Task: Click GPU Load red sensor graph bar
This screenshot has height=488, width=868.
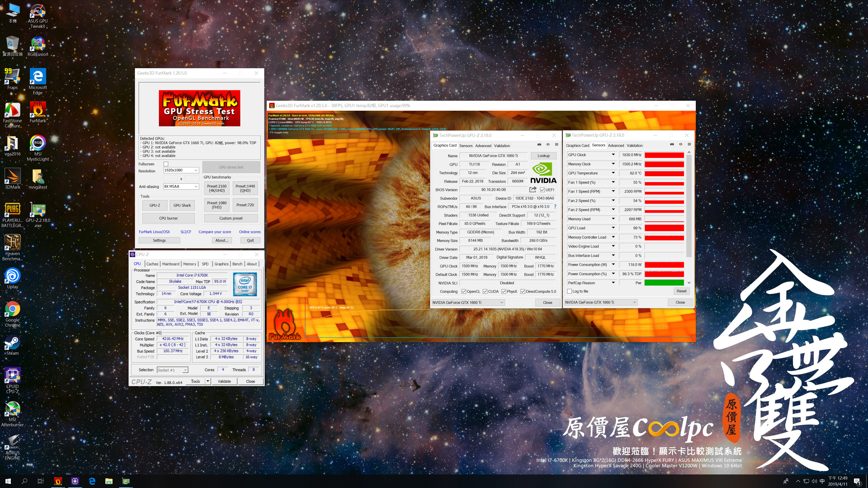Action: pos(664,228)
